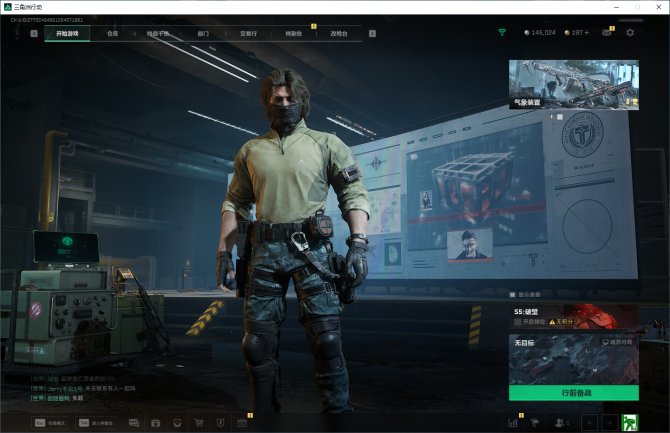This screenshot has height=433, width=670.
Task: Open the shield info icon
Action: click(220, 423)
